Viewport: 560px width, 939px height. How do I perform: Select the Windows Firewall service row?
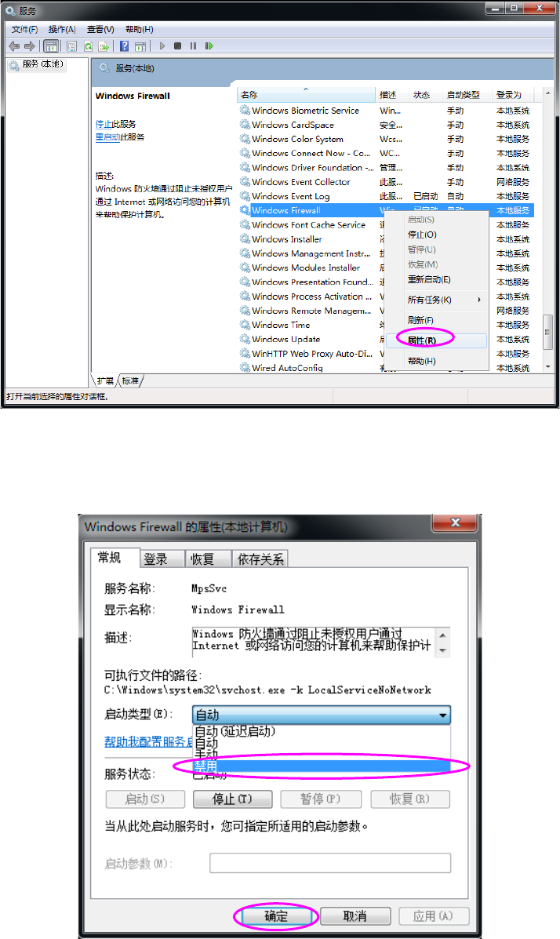pyautogui.click(x=386, y=210)
